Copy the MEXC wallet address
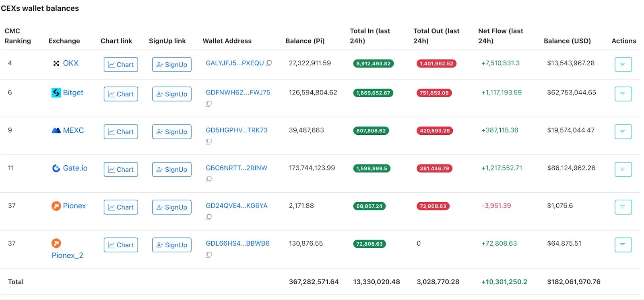This screenshot has width=644, height=300. (208, 142)
